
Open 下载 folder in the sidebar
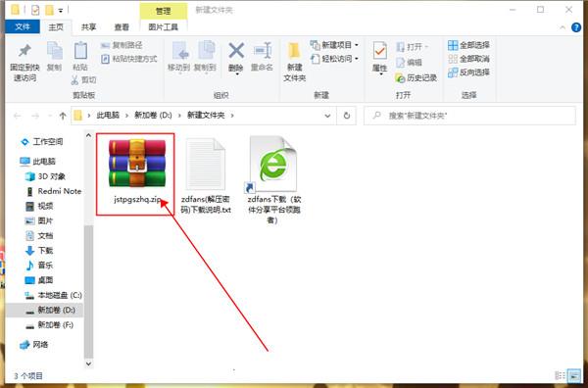pos(39,251)
